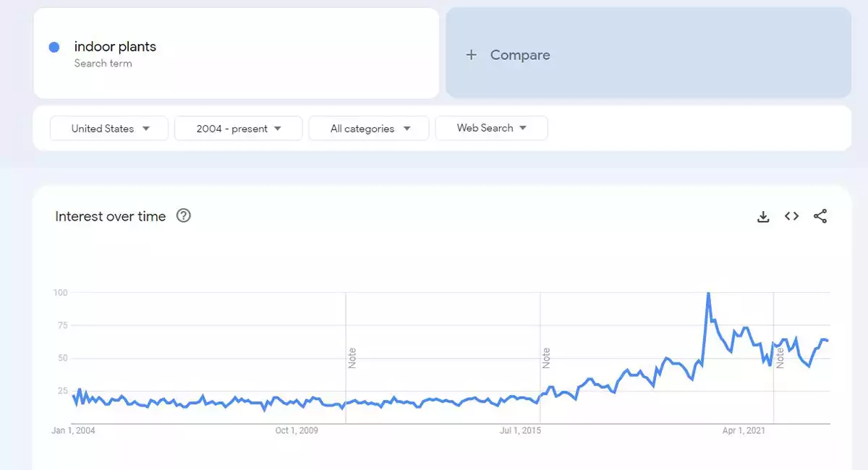The image size is (868, 470).
Task: Open help icon next to Interest over time
Action: pos(184,215)
